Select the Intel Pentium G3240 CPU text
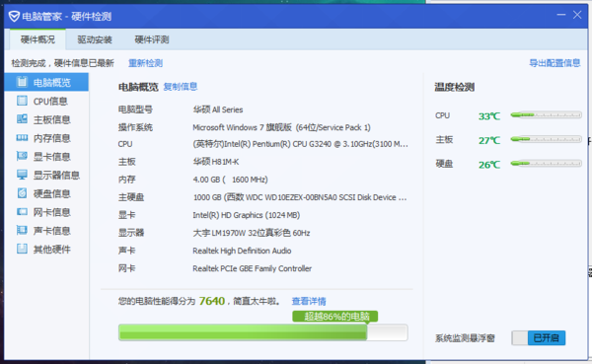Viewport: 592px width, 364px height. tap(300, 144)
